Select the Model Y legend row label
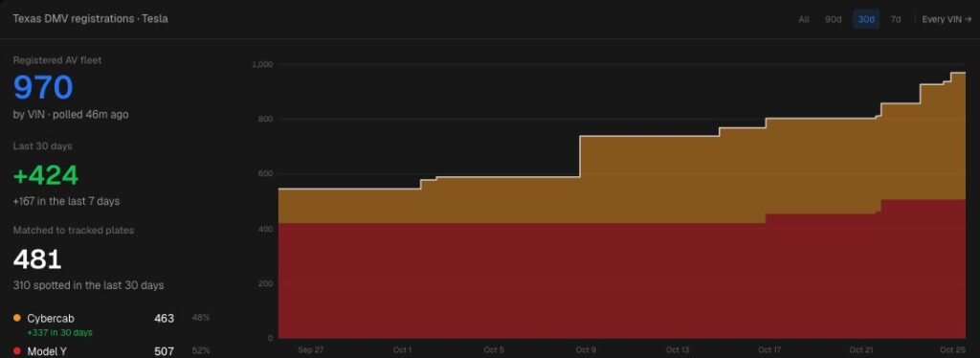The width and height of the screenshot is (980, 358). point(47,351)
